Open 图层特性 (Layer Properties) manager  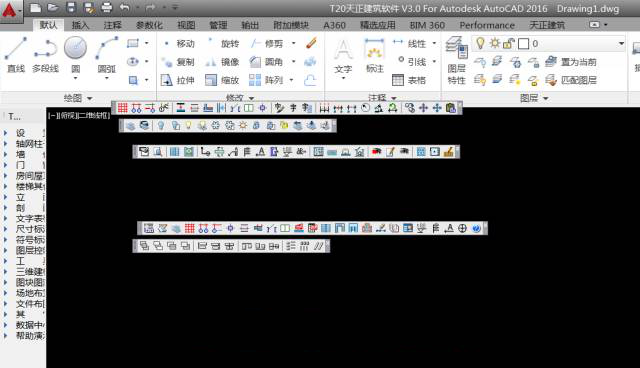pyautogui.click(x=456, y=60)
